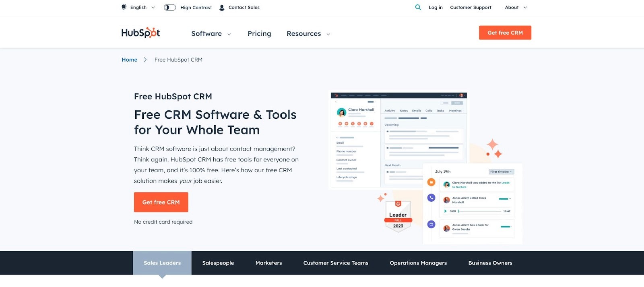Click the Calls tab in CRM preview
This screenshot has width=644, height=287.
point(429,111)
